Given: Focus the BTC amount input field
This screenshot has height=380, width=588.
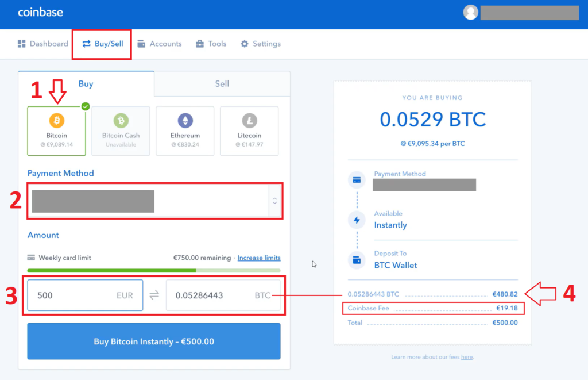Looking at the screenshot, I should tap(223, 295).
